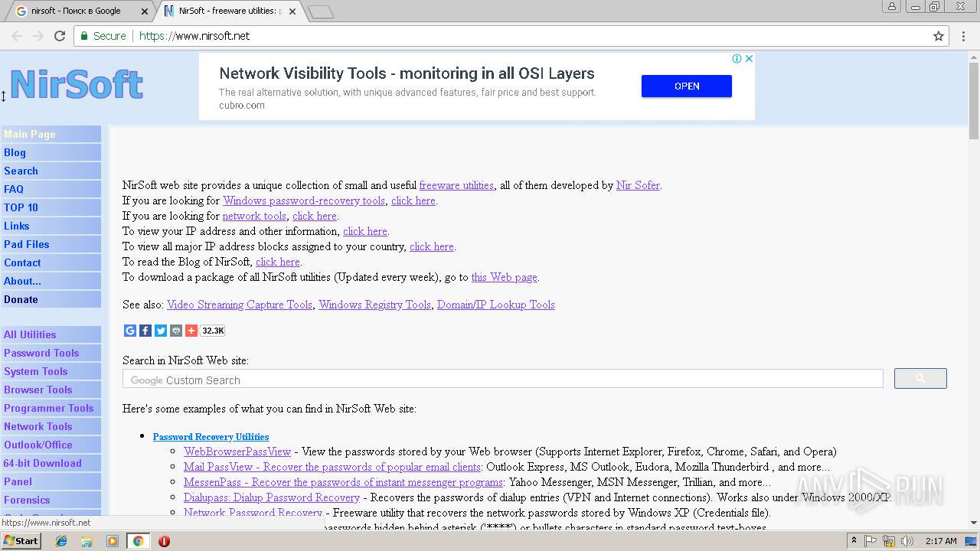Image resolution: width=980 pixels, height=551 pixels.
Task: Open System Tools category
Action: pos(51,371)
